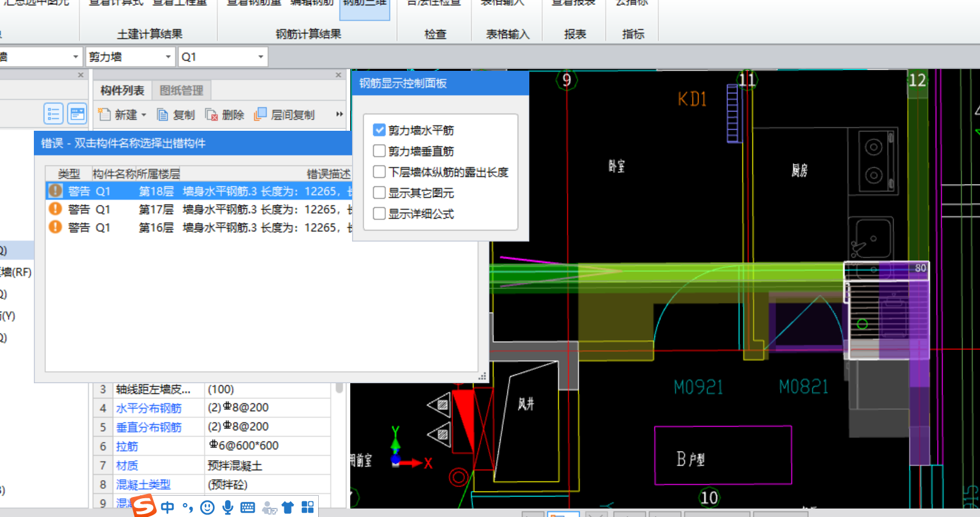
Task: Close the 构件列表 panel with its x
Action: tap(339, 75)
